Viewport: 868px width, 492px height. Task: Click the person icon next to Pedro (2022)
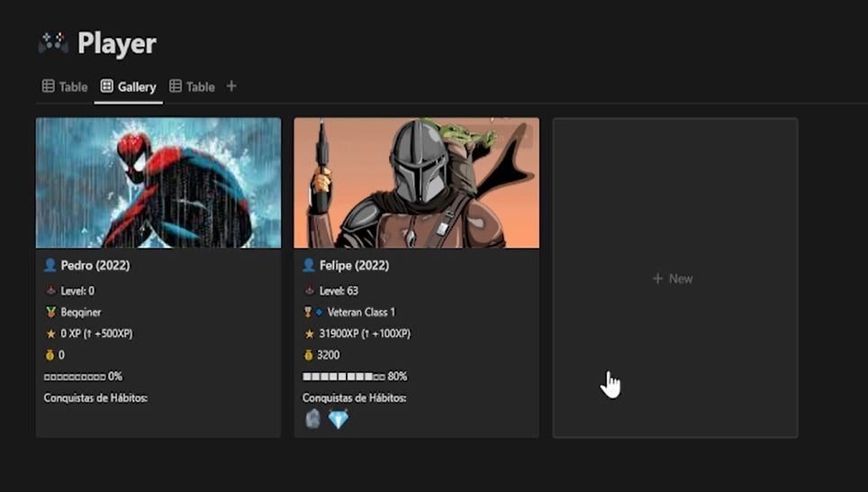pos(50,265)
